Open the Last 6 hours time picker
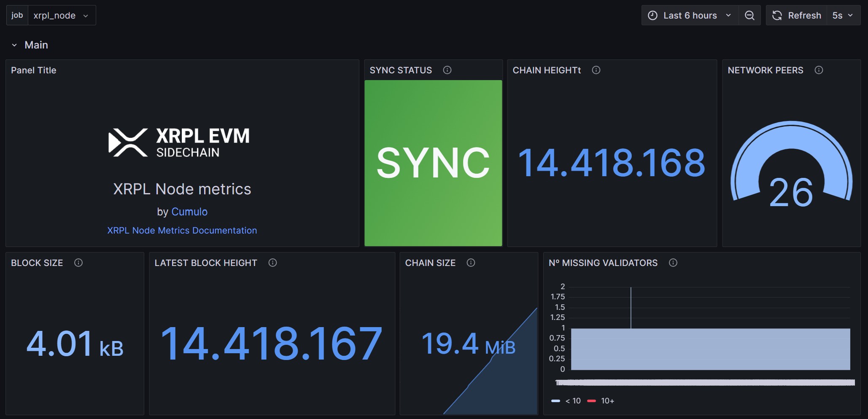Image resolution: width=868 pixels, height=419 pixels. [x=690, y=16]
